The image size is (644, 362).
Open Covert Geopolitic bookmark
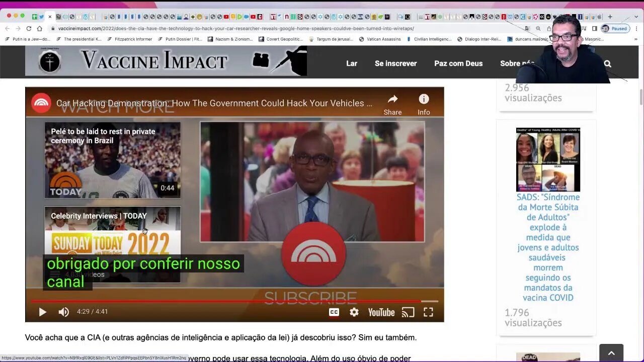click(x=281, y=39)
